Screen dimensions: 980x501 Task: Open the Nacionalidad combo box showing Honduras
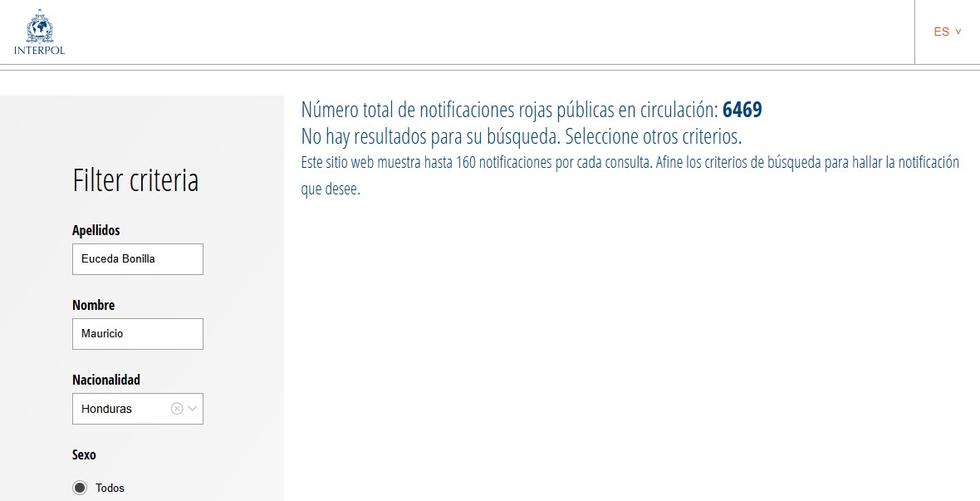click(120, 409)
